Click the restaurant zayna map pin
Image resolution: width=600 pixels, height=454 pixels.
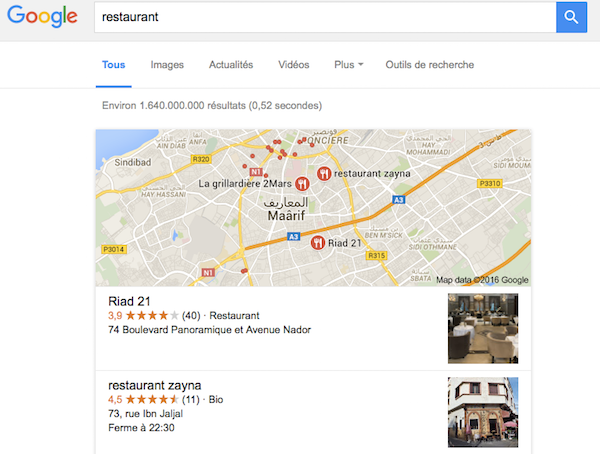click(324, 173)
